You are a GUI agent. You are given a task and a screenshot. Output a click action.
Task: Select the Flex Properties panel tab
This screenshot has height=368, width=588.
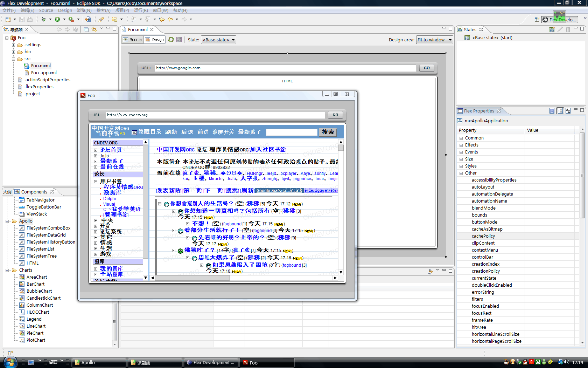pyautogui.click(x=479, y=111)
